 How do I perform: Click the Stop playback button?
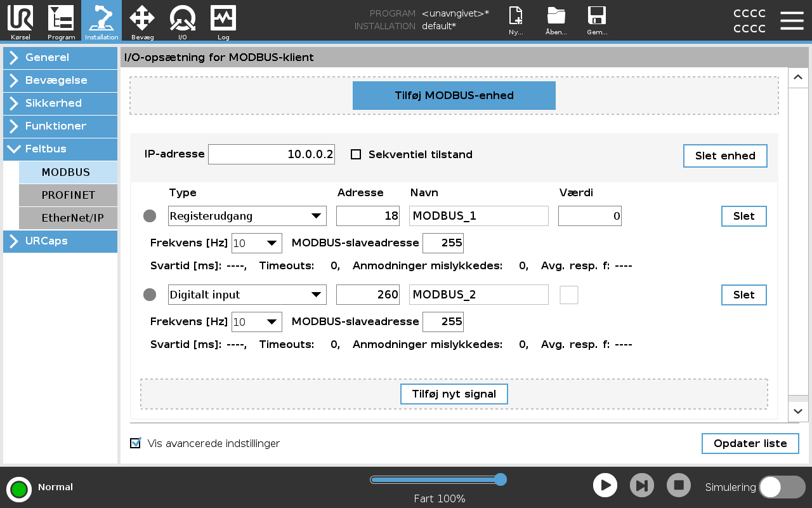679,485
